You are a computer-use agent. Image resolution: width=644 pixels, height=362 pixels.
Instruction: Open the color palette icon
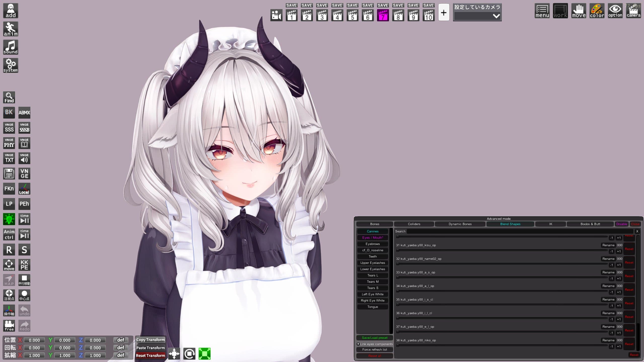[x=597, y=11]
